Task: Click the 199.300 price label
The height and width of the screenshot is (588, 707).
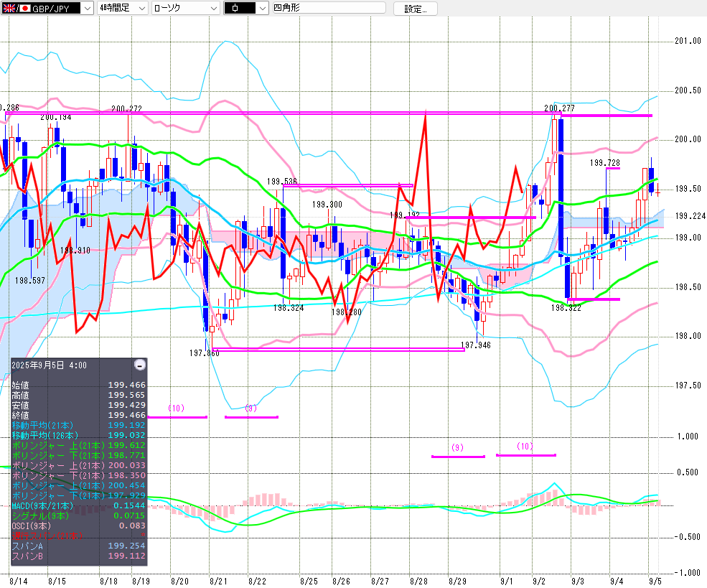Action: pyautogui.click(x=327, y=205)
